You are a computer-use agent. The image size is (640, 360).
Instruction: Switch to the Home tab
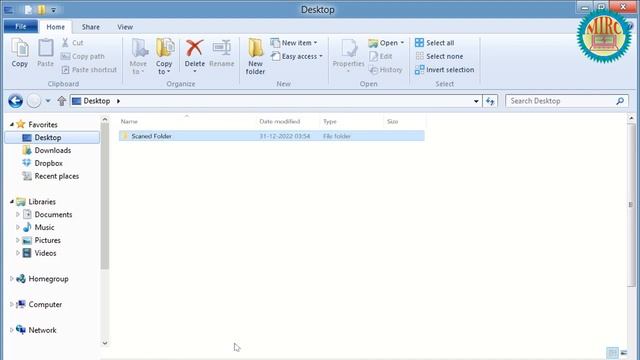tap(56, 27)
